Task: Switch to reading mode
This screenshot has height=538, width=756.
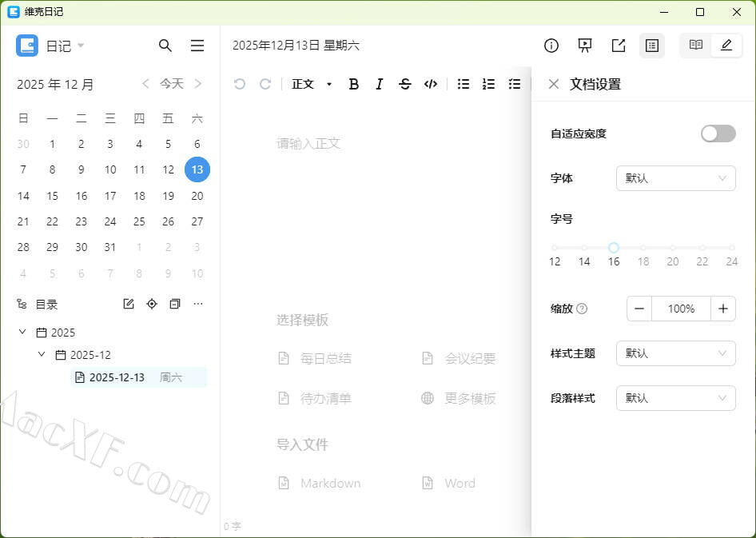Action: click(x=696, y=46)
